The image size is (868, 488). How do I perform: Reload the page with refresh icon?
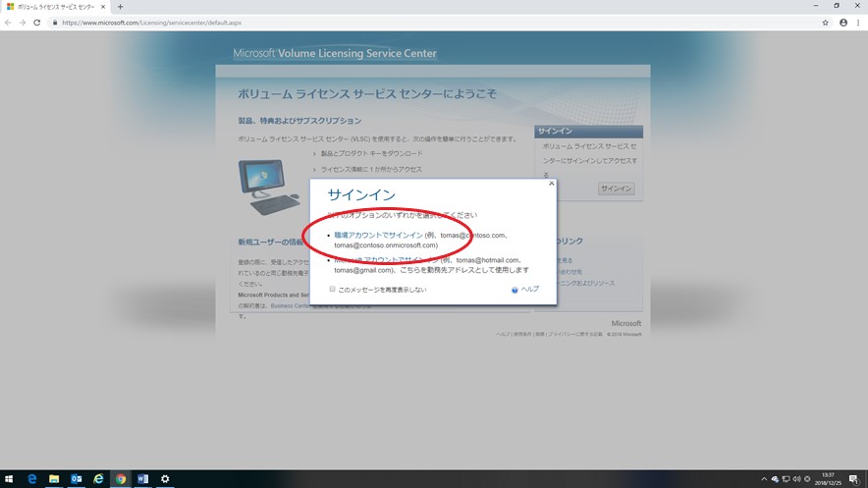tap(37, 23)
